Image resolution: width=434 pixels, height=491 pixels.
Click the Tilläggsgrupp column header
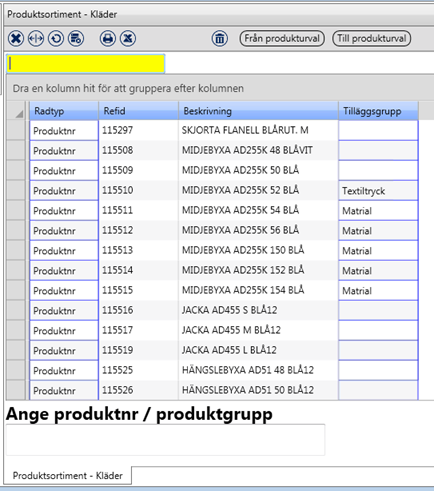(378, 111)
